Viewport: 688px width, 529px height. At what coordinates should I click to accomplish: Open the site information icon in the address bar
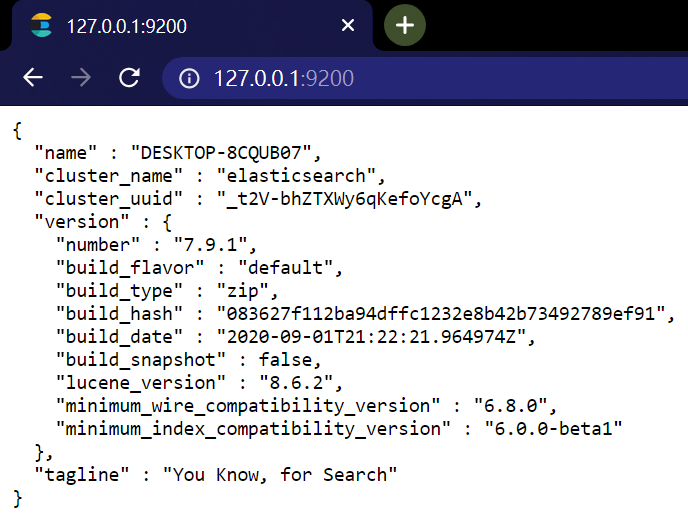pos(189,79)
